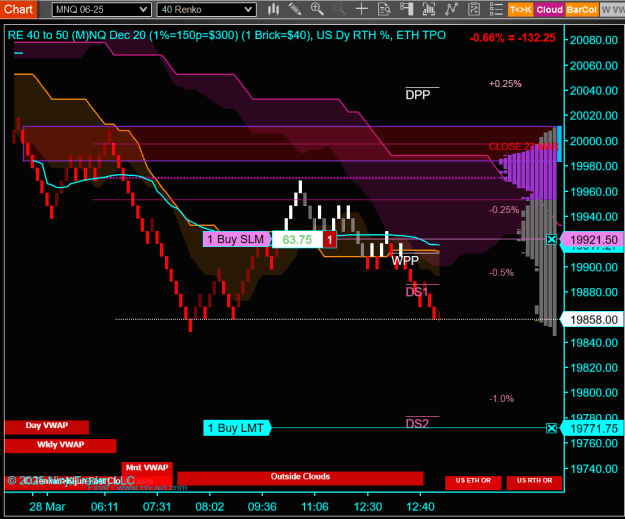
Task: Click the Day VWAP status box
Action: (x=47, y=427)
